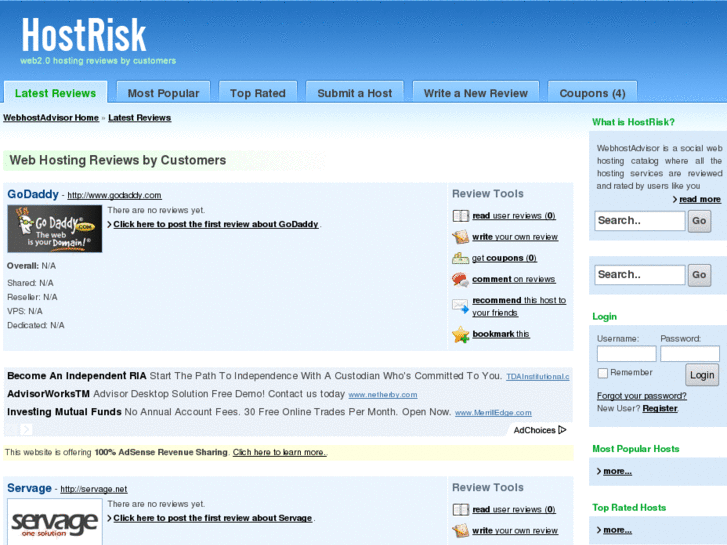Focus the first Search field
Viewport: 727px width, 545px height.
640,221
